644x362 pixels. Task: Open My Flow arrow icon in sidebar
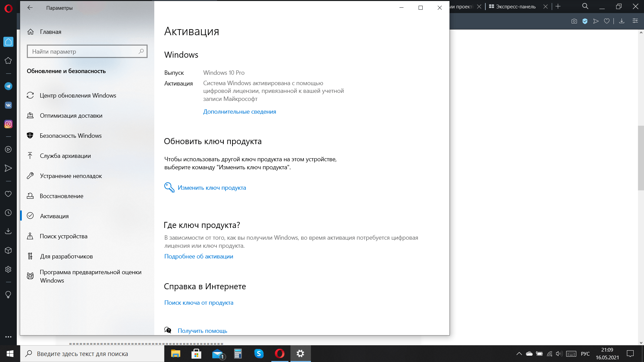click(8, 168)
